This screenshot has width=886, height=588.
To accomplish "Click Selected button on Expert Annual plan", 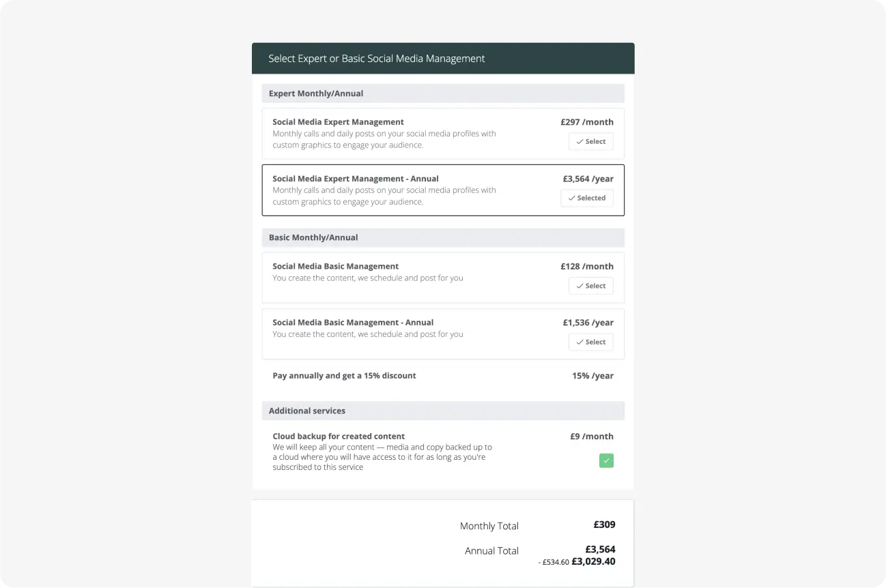I will pyautogui.click(x=586, y=198).
